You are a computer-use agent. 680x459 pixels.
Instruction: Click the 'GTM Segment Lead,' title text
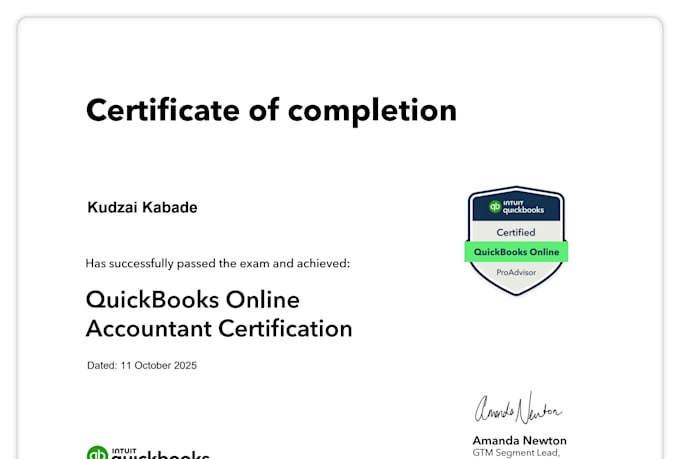tap(516, 453)
